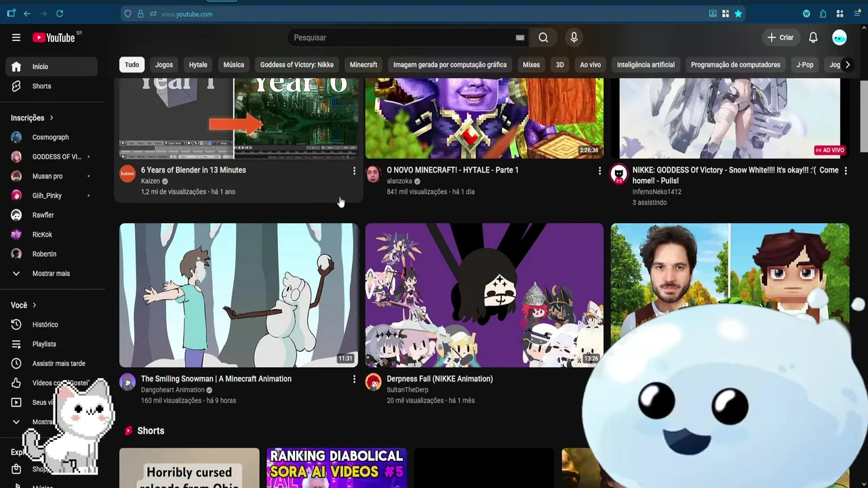This screenshot has width=868, height=488.
Task: Select Inteligência artificial filter chip
Action: [x=646, y=64]
